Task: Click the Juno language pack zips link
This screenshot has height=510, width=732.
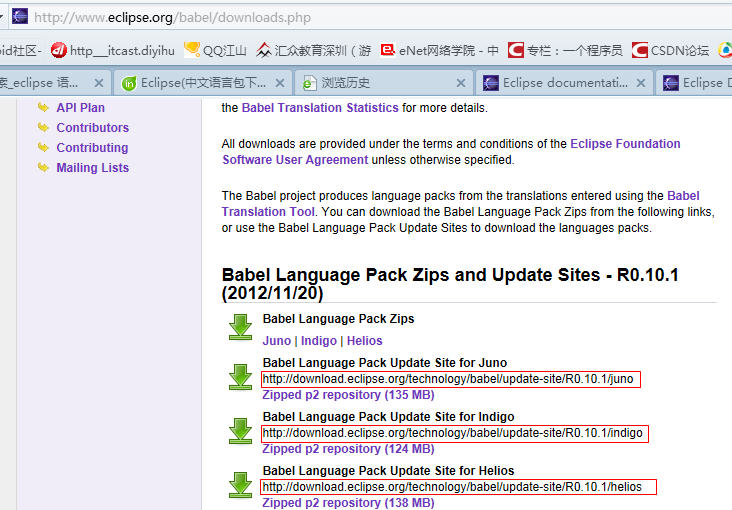Action: pyautogui.click(x=276, y=341)
